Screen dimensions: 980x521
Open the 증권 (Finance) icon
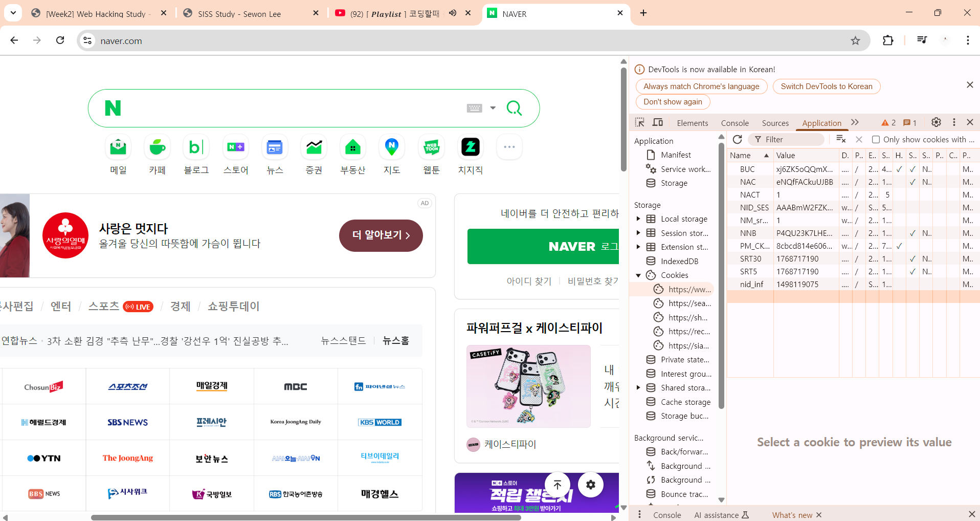314,147
